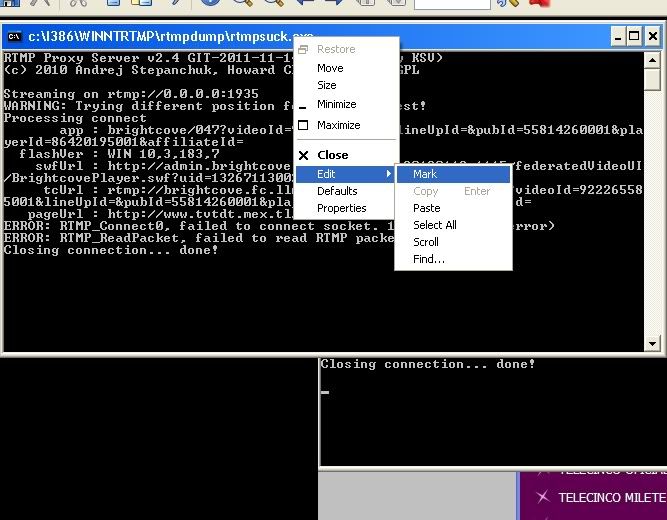Click the Minimize dash icon in the menu
667x520 pixels.
pyautogui.click(x=303, y=105)
